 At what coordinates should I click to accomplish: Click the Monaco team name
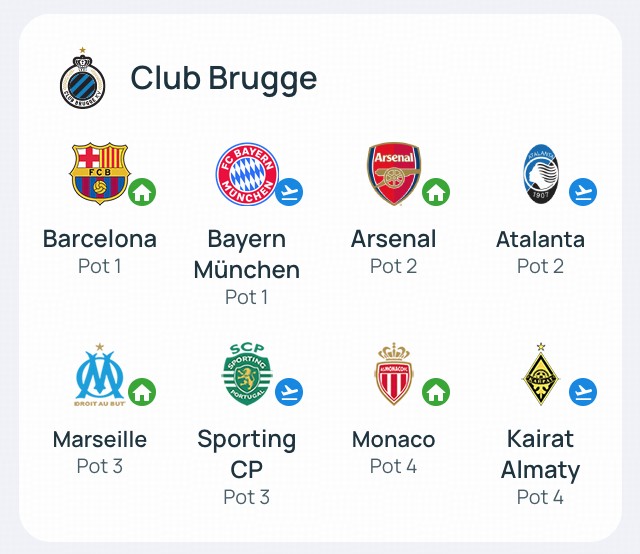coord(393,439)
